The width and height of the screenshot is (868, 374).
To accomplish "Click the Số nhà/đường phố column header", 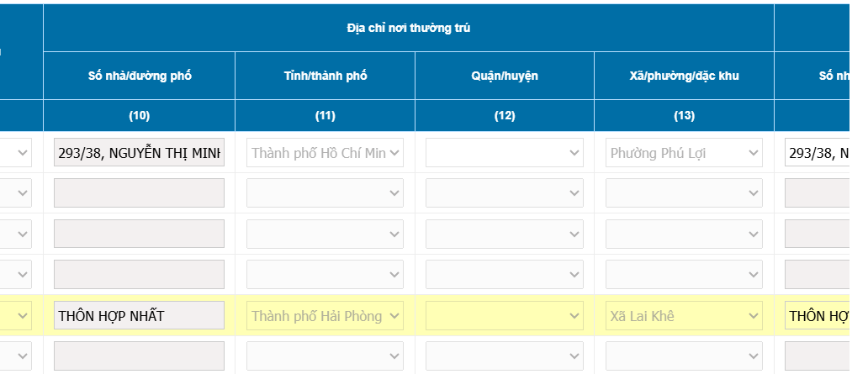I will 140,76.
